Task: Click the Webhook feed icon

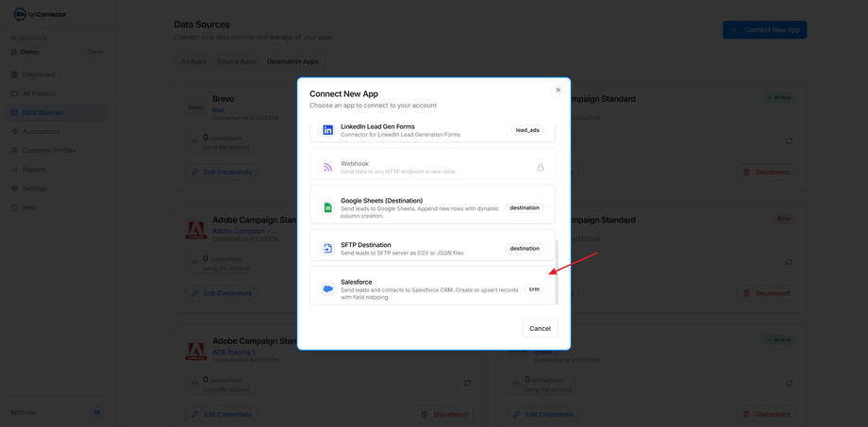Action: 327,167
